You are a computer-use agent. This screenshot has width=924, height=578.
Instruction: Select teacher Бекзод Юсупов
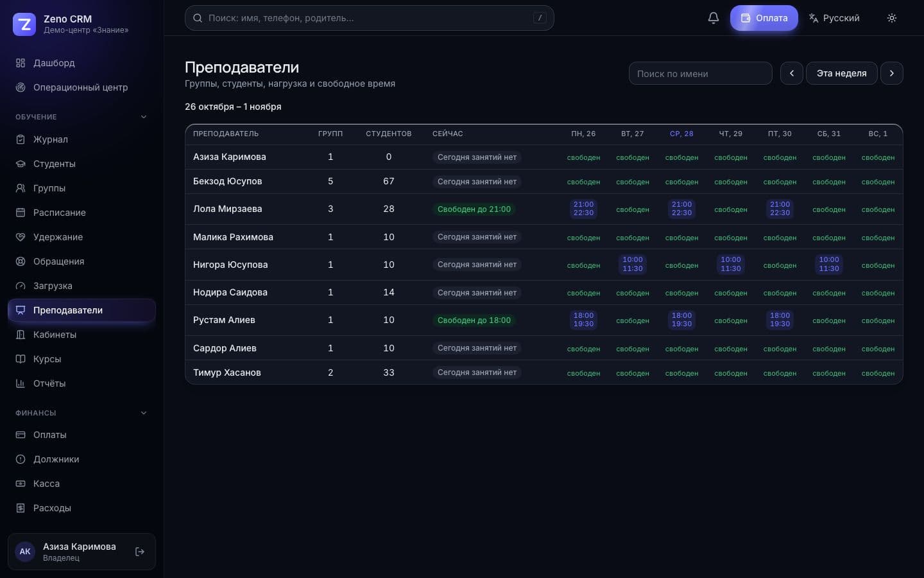pos(228,181)
